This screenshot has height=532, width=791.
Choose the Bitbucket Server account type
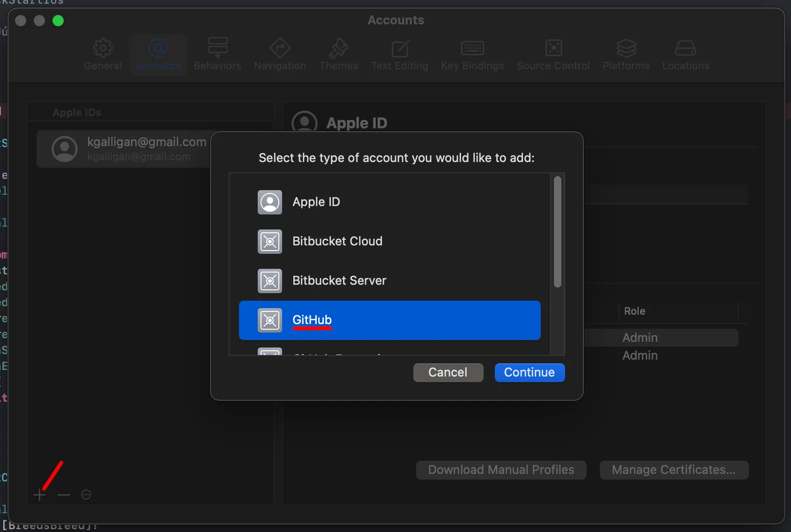tap(389, 281)
